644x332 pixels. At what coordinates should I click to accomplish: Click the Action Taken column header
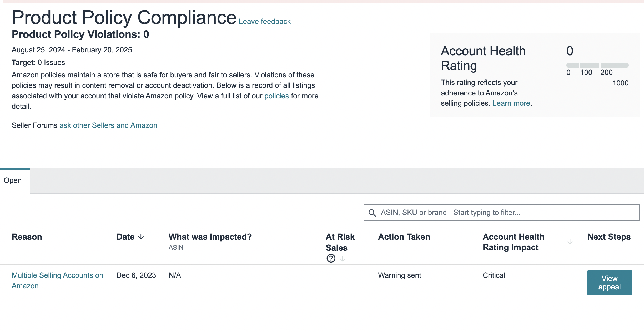pyautogui.click(x=404, y=237)
